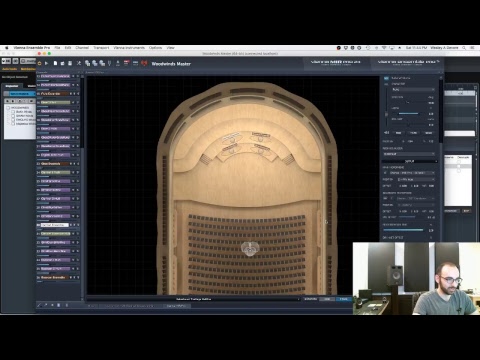Click the power icon in the Vienna toolbar
The image size is (480, 360).
(40, 63)
